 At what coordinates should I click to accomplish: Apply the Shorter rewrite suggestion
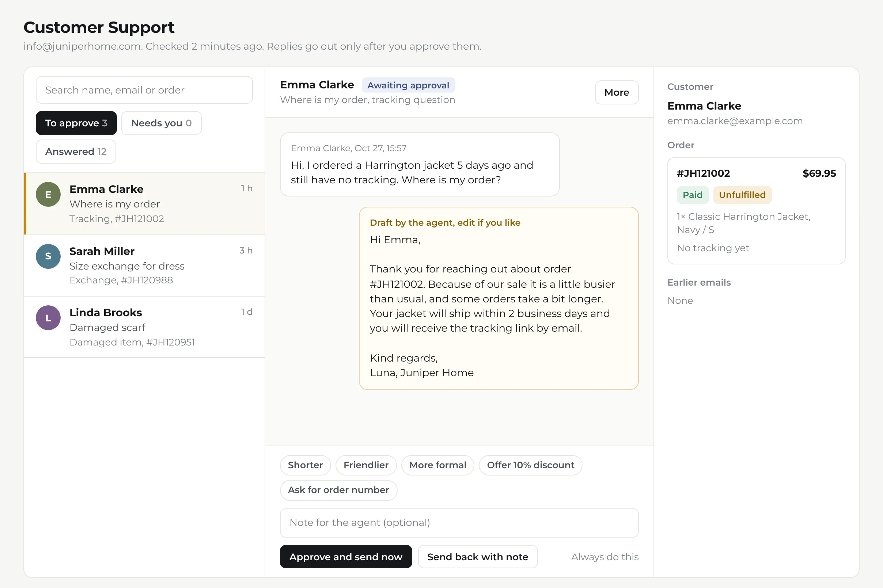coord(305,465)
